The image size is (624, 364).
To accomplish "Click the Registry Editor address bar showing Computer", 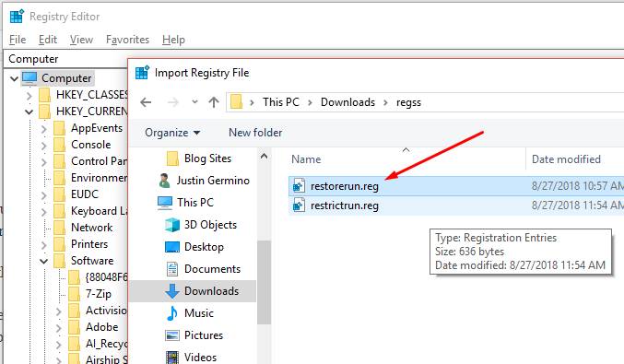I will 65,59.
